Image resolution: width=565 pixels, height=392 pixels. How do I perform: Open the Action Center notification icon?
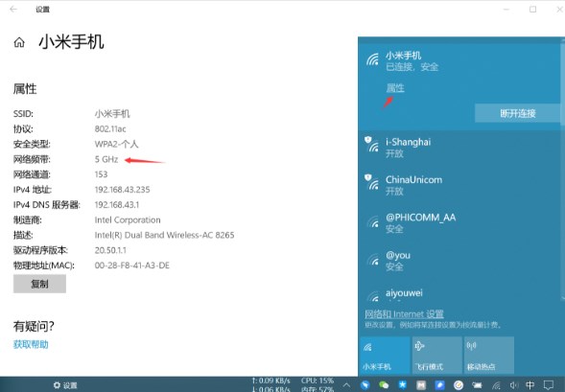(549, 385)
